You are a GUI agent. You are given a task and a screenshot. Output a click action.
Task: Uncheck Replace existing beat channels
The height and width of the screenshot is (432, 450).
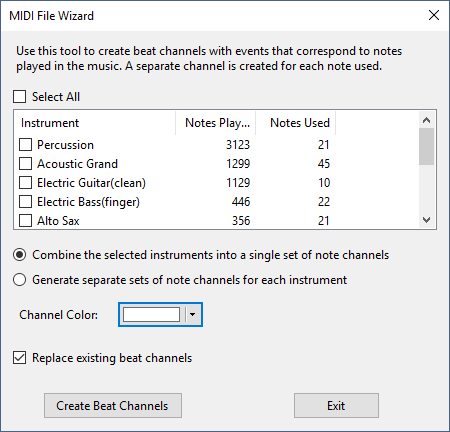click(20, 358)
